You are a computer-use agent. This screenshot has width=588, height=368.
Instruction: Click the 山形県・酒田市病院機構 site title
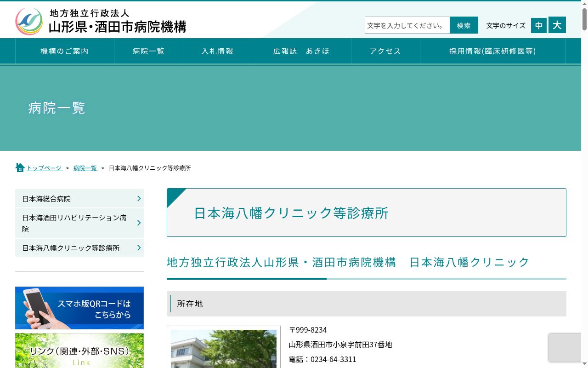tap(118, 27)
